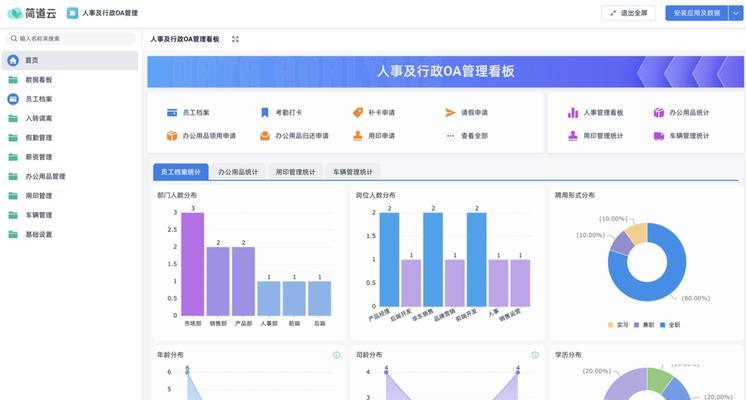This screenshot has width=746, height=400.
Task: Click the 简道云 logo
Action: pos(32,13)
